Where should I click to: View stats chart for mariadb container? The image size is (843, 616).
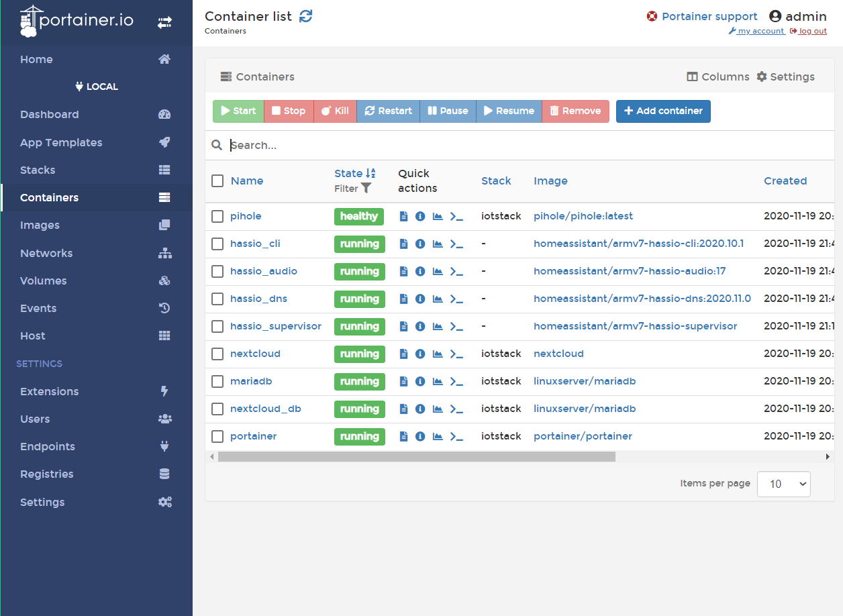tap(438, 381)
